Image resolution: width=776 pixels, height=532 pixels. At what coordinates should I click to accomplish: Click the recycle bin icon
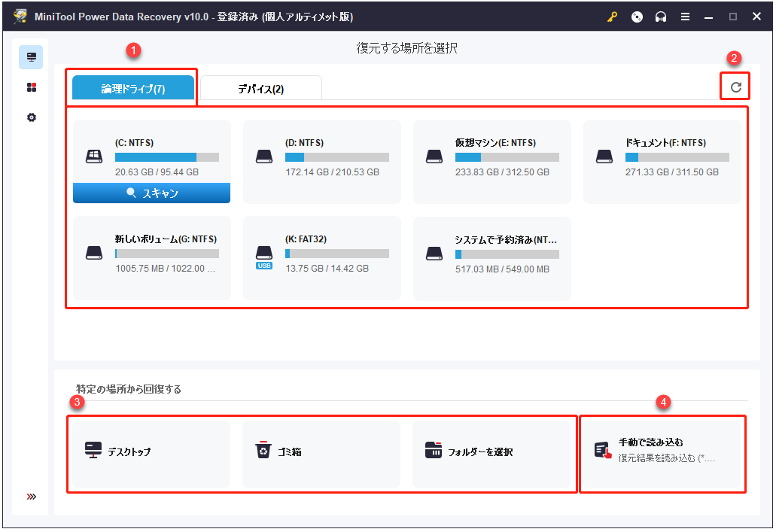point(263,450)
